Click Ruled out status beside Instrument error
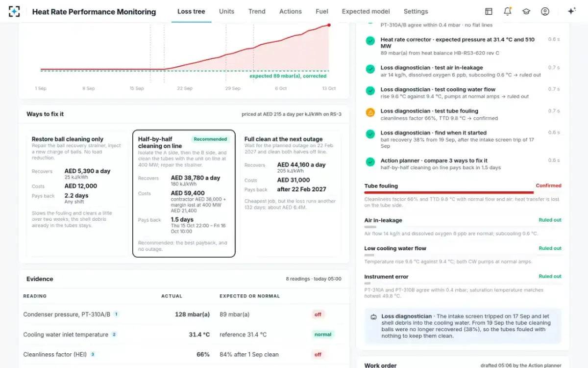 tap(550, 276)
